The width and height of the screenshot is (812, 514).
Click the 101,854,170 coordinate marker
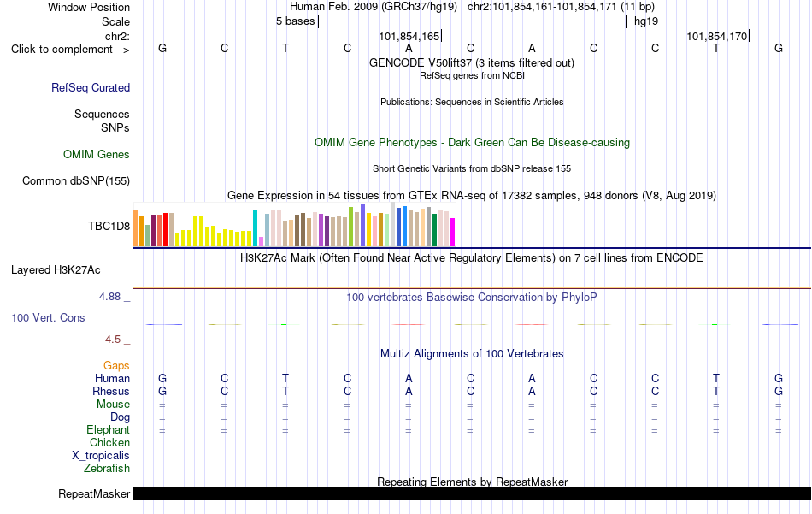(x=717, y=36)
